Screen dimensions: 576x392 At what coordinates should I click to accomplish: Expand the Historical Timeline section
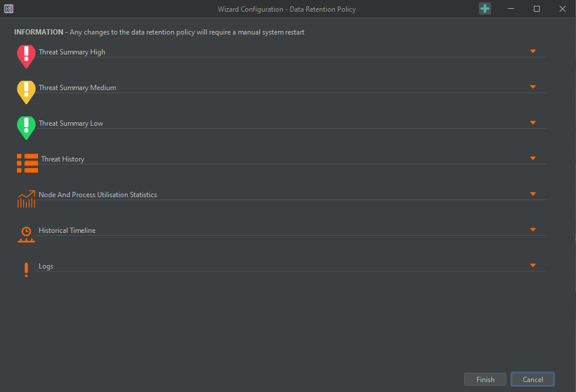click(x=533, y=229)
